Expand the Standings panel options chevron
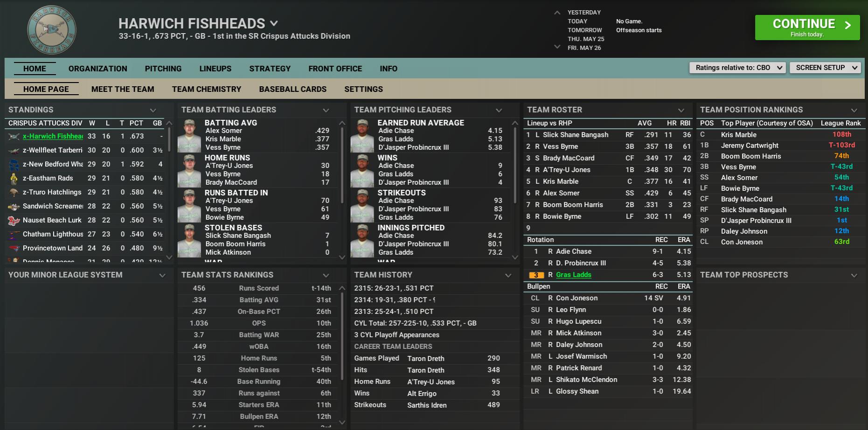The width and height of the screenshot is (868, 430). (x=153, y=110)
